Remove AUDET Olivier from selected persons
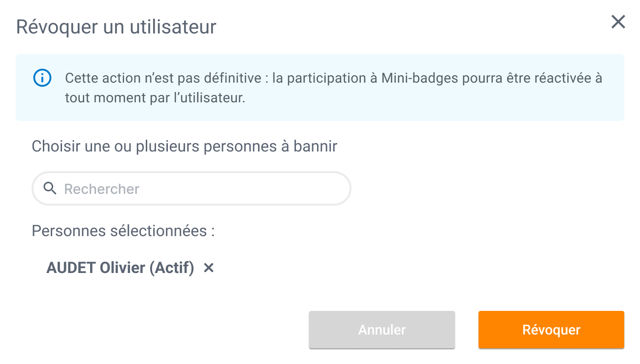 pos(209,268)
